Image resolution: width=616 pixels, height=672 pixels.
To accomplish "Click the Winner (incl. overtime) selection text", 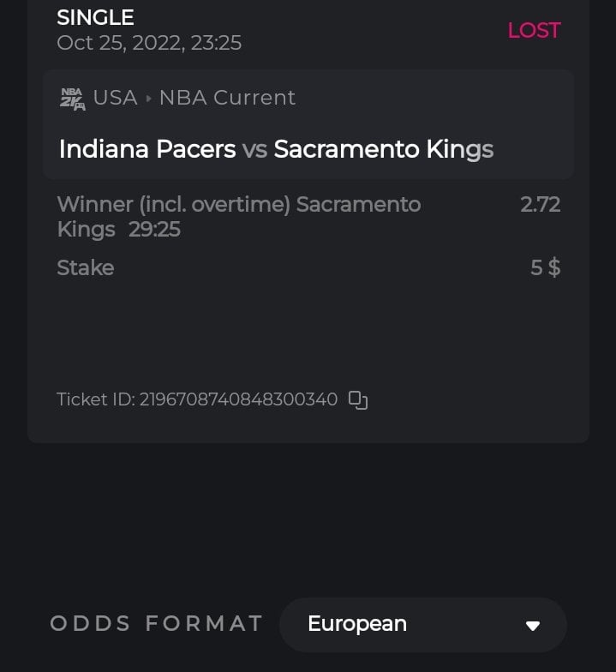I will tap(175, 205).
